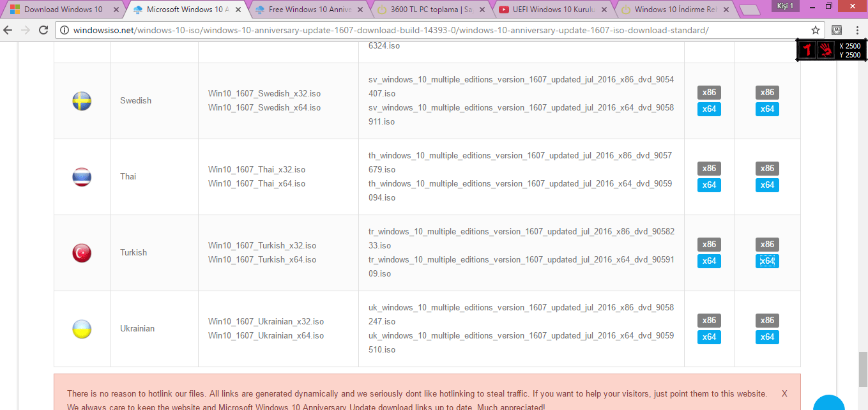Click Win10_1607_Turkish_x32.iso file name

point(263,246)
